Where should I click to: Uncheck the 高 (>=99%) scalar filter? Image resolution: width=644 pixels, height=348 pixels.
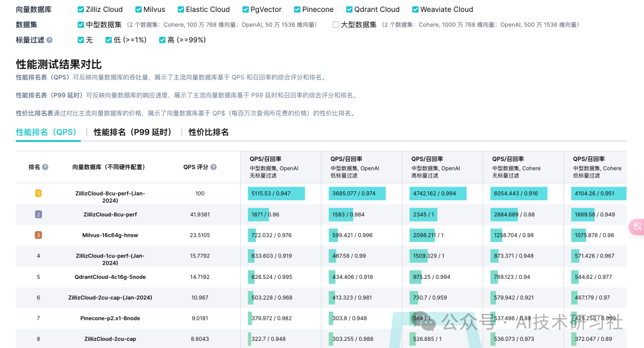[x=162, y=39]
